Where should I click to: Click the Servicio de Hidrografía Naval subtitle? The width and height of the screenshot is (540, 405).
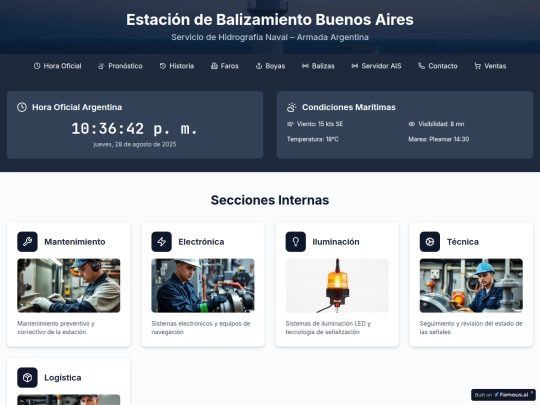[270, 37]
